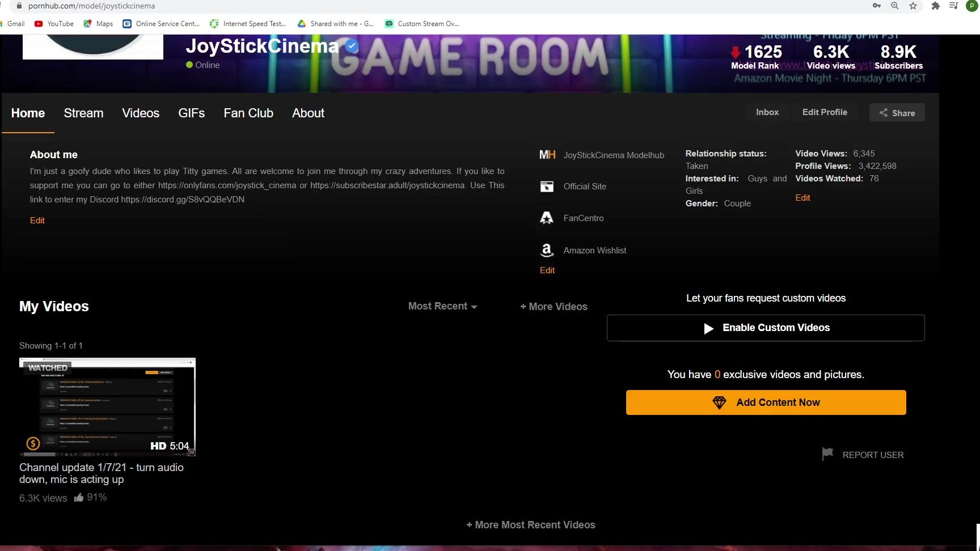Screen dimensions: 980x551
Task: Switch to the Fan Club tab
Action: pyautogui.click(x=248, y=113)
